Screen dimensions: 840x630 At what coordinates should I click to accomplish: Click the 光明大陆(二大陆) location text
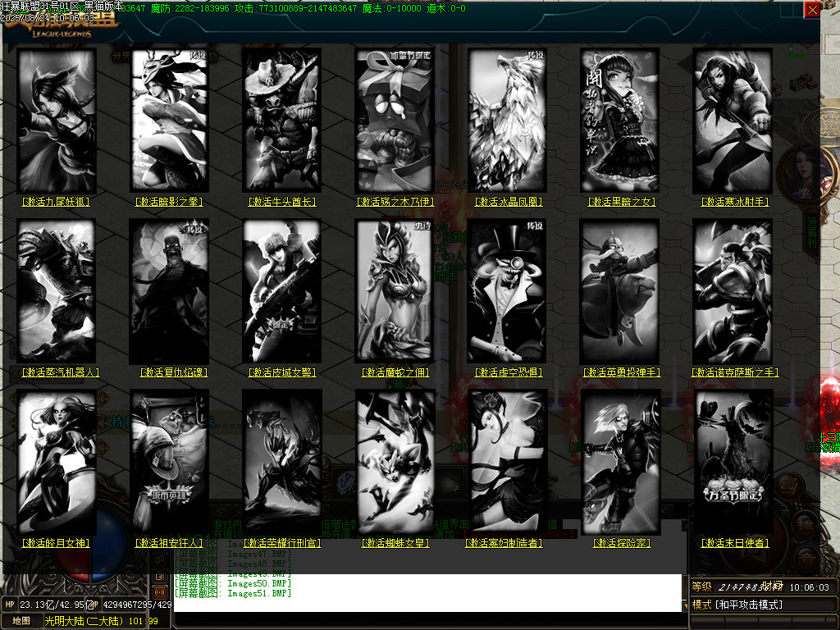[x=84, y=621]
